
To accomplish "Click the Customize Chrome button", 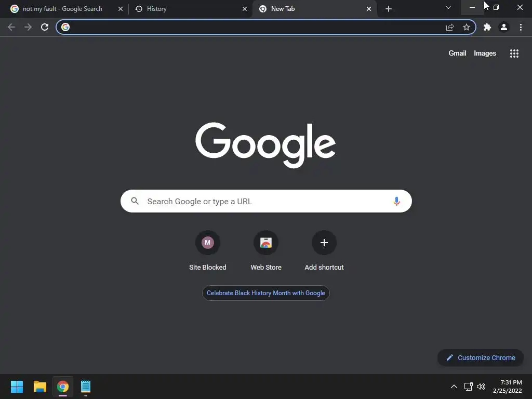I will (x=481, y=357).
